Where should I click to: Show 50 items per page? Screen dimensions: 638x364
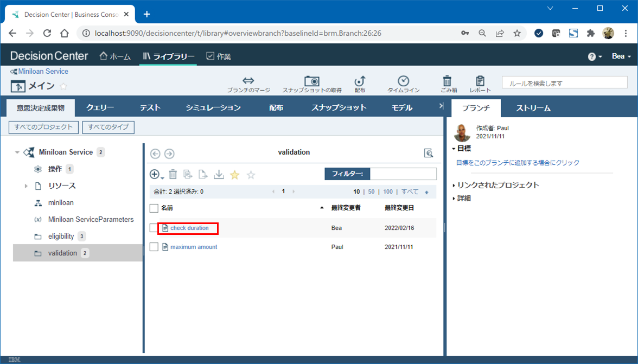pyautogui.click(x=371, y=191)
